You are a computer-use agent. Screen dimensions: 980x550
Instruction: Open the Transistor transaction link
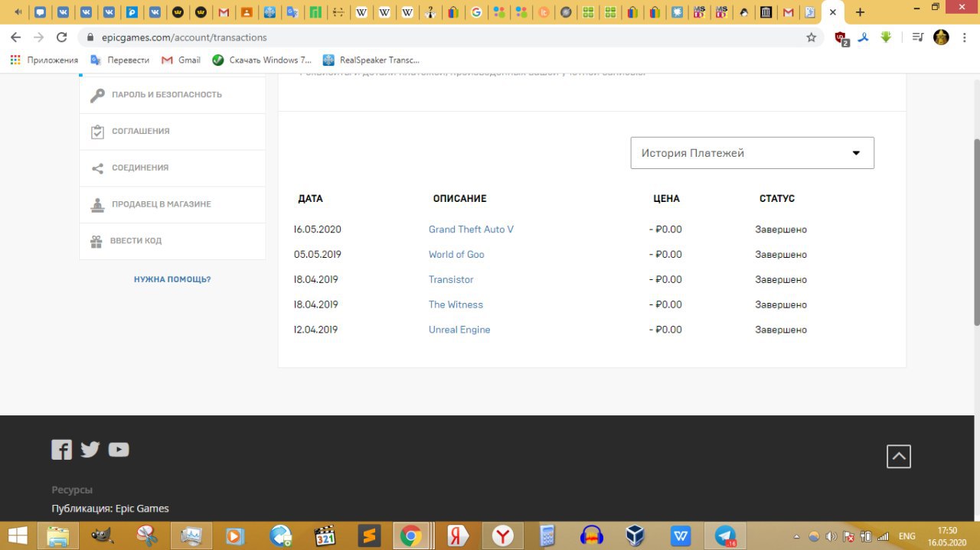451,280
